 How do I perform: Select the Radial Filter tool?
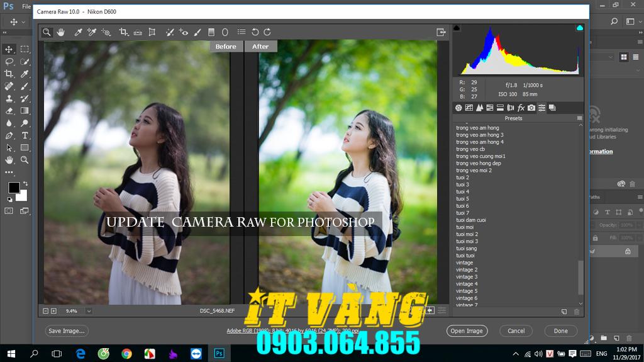[x=225, y=32]
